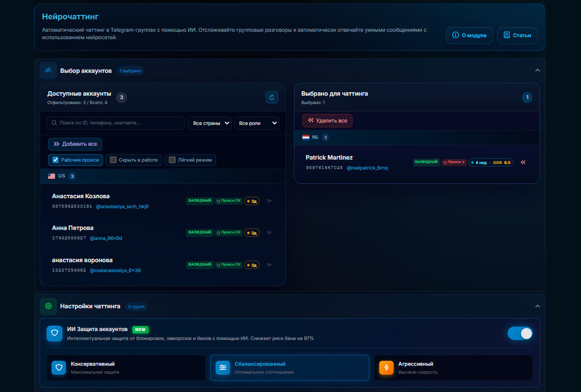Add Анастасия Козлова to chatting selection
This screenshot has width=581, height=392.
point(269,201)
